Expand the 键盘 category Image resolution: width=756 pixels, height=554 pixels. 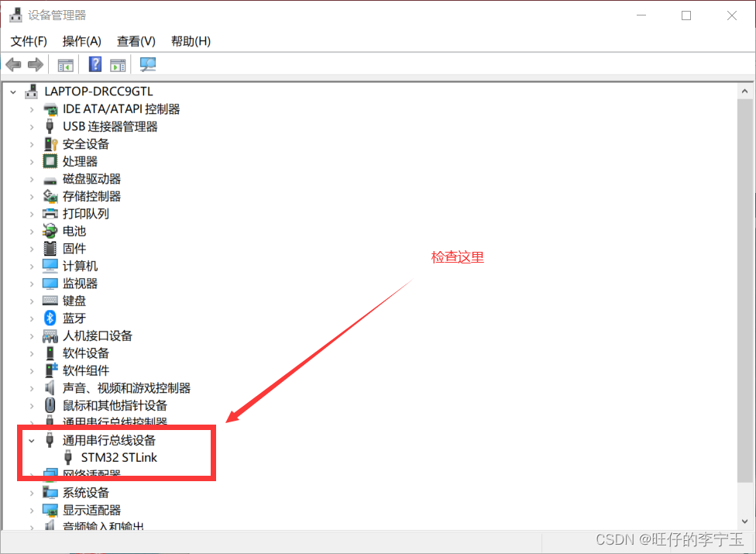[32, 301]
